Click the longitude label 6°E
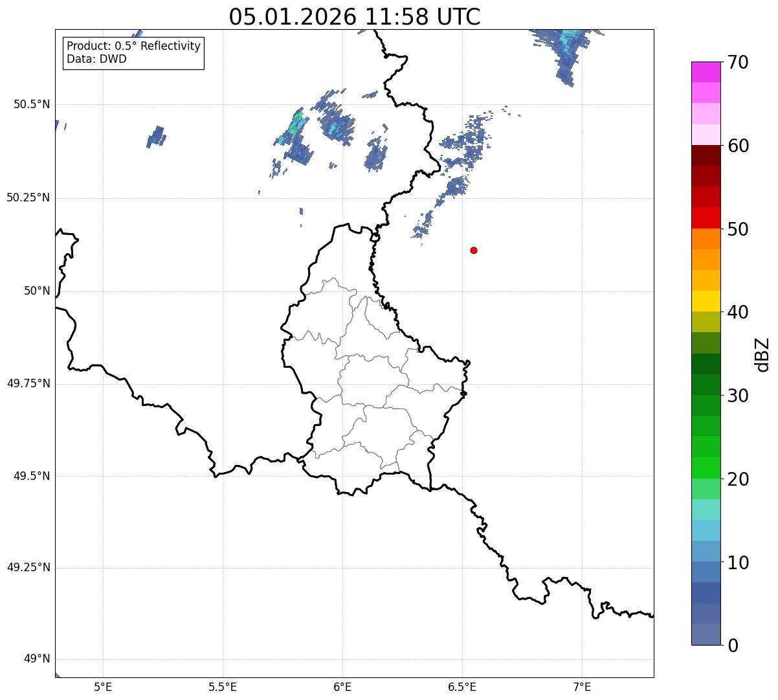This screenshot has width=778, height=700. point(342,686)
